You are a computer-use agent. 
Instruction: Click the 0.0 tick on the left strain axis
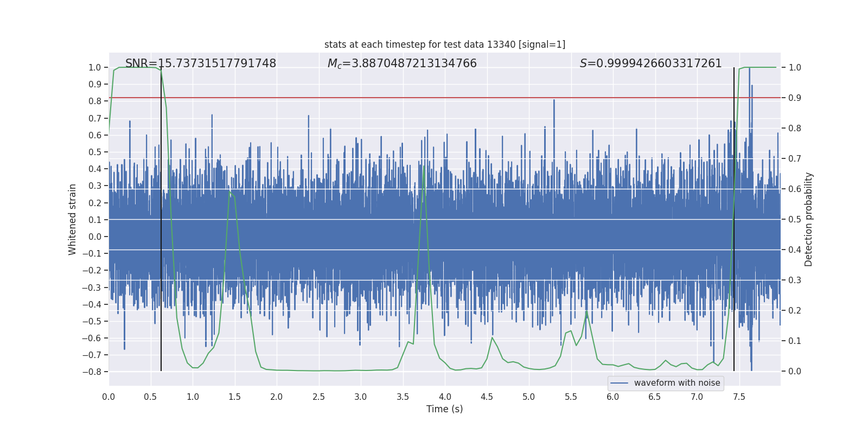[x=94, y=237]
